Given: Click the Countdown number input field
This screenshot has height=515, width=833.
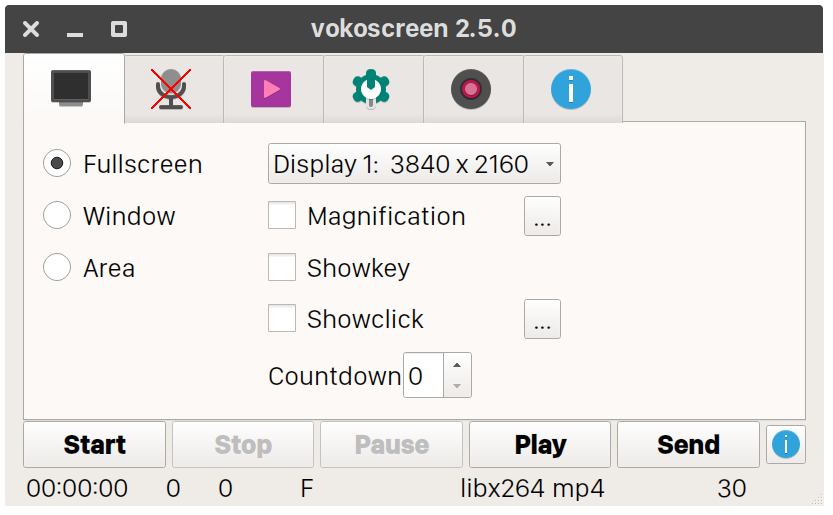Looking at the screenshot, I should click(422, 376).
